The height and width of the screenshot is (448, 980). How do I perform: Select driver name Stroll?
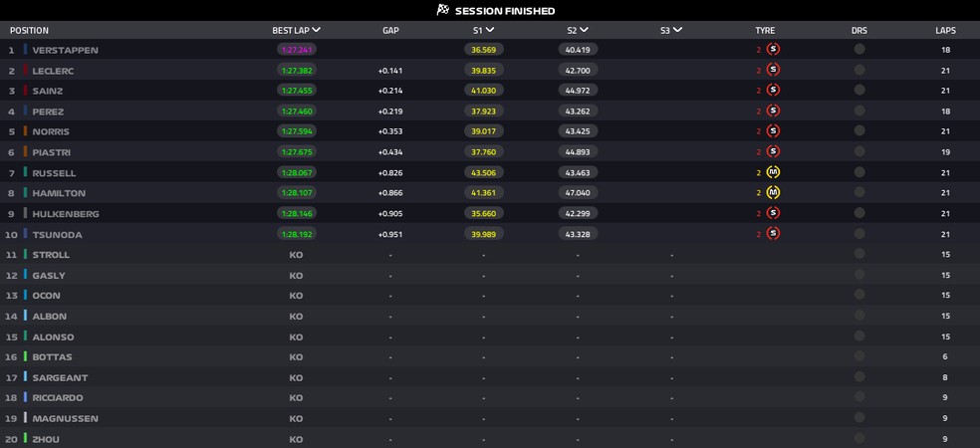[x=51, y=254]
